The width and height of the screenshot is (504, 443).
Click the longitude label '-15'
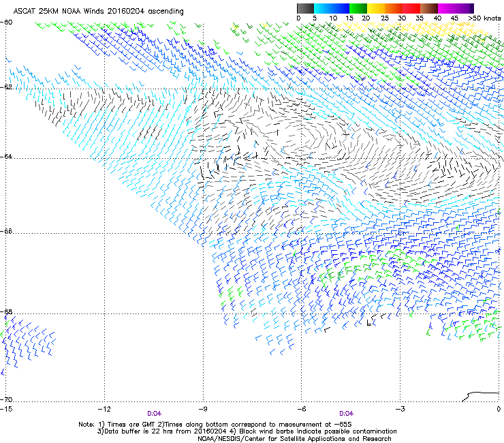point(6,409)
